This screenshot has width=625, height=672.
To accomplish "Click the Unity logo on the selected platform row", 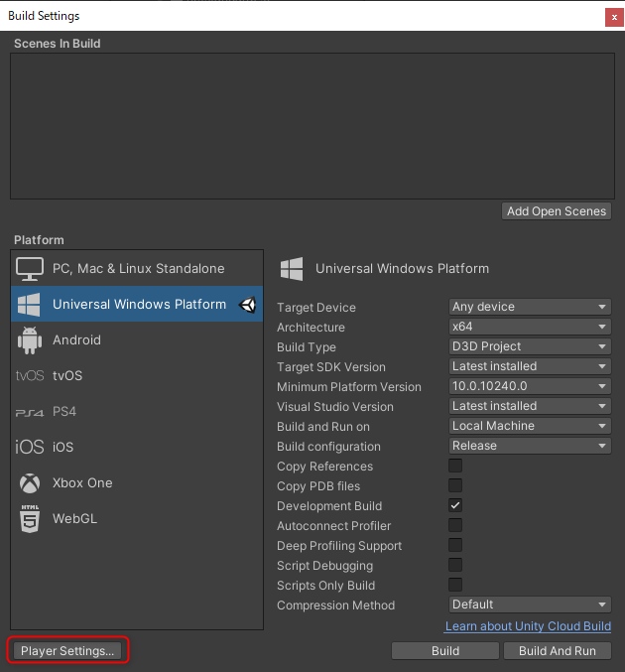I will [248, 305].
